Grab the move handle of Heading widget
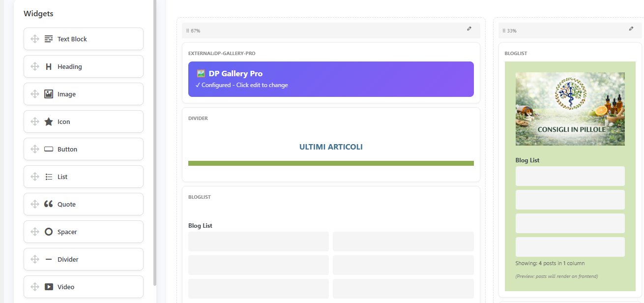The width and height of the screenshot is (644, 303). (35, 66)
